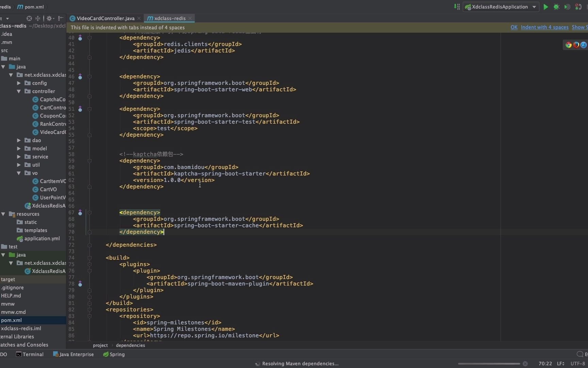Click the pom.xml breadcrumb in navigation bar

(31, 7)
